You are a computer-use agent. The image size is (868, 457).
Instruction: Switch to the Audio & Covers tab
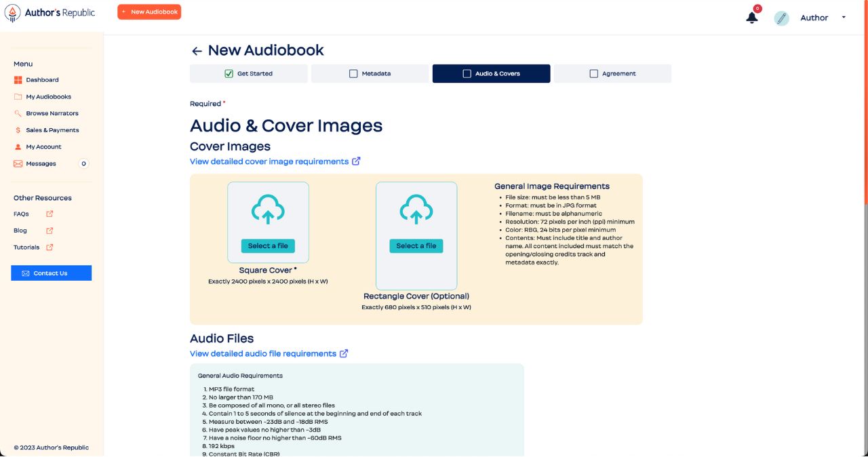491,74
